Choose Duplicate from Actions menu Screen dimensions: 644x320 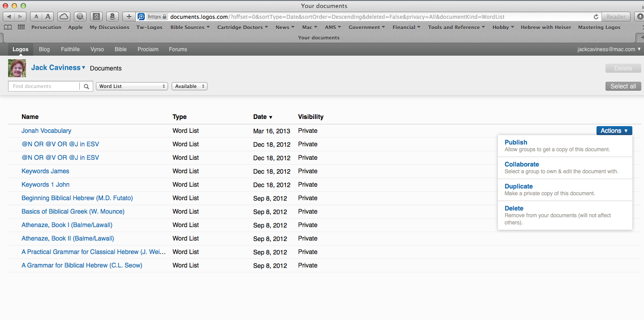pyautogui.click(x=565, y=190)
